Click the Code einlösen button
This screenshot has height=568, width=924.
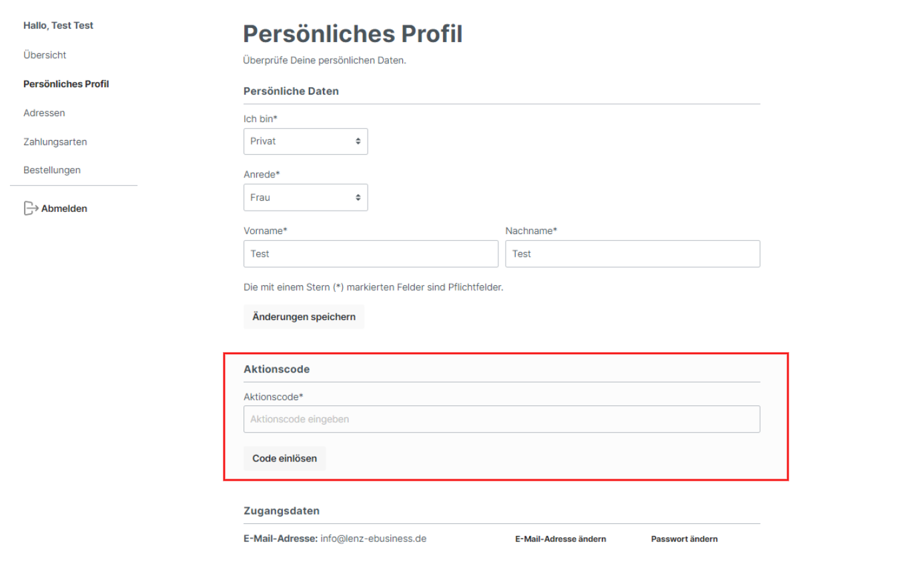click(284, 458)
